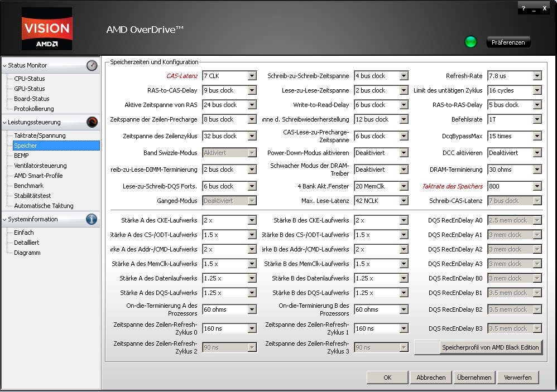Open Automatische Taktung in the sidebar
The height and width of the screenshot is (392, 557).
click(44, 206)
